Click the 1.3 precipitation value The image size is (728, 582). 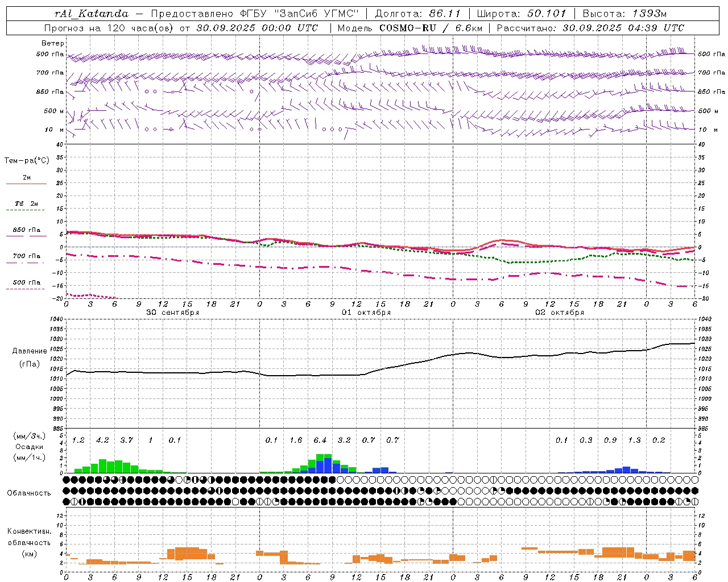point(634,440)
